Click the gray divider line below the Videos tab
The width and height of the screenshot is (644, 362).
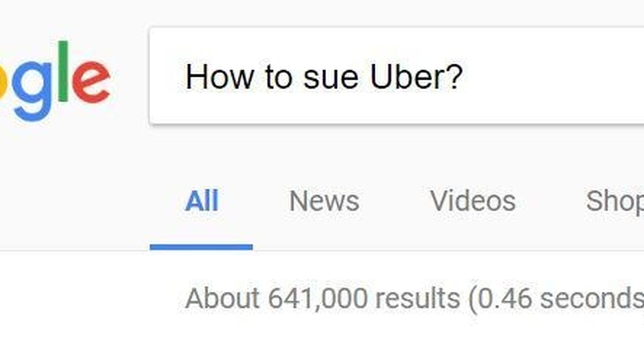pos(473,250)
